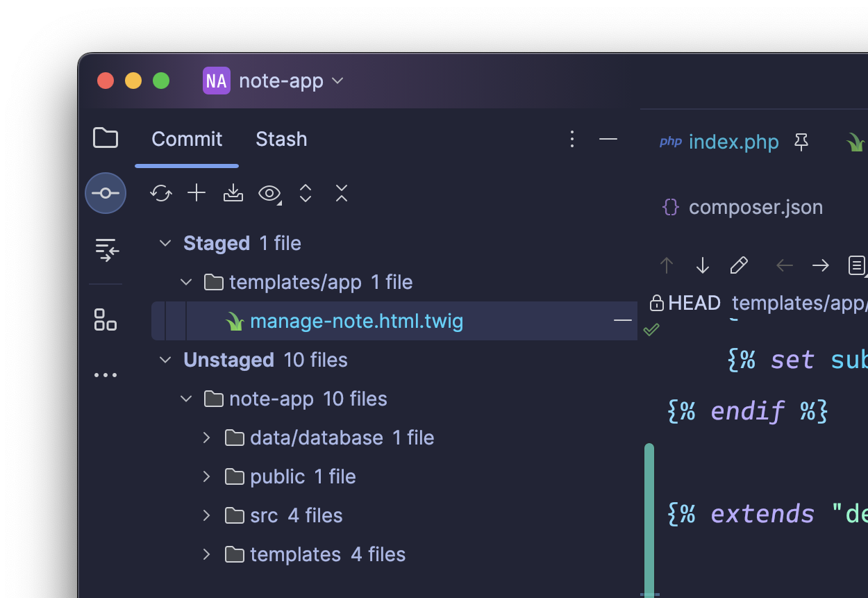Open the composer.json editor tab
This screenshot has width=868, height=598.
pyautogui.click(x=755, y=207)
